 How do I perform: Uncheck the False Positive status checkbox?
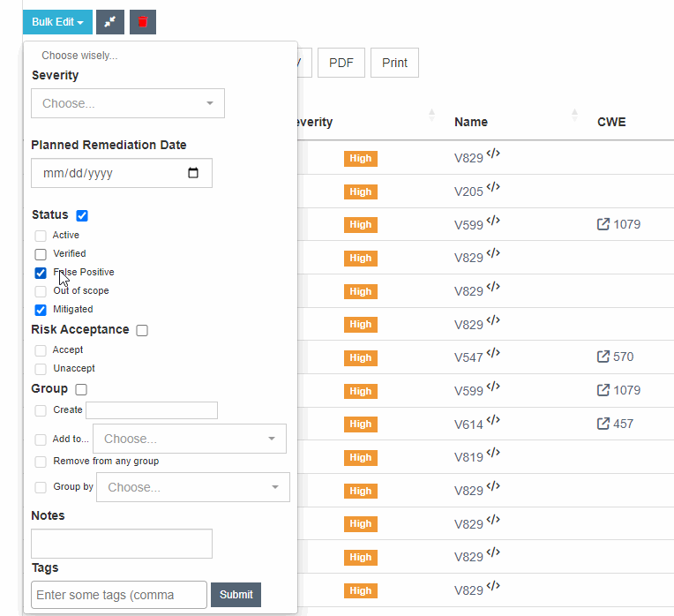pos(41,273)
